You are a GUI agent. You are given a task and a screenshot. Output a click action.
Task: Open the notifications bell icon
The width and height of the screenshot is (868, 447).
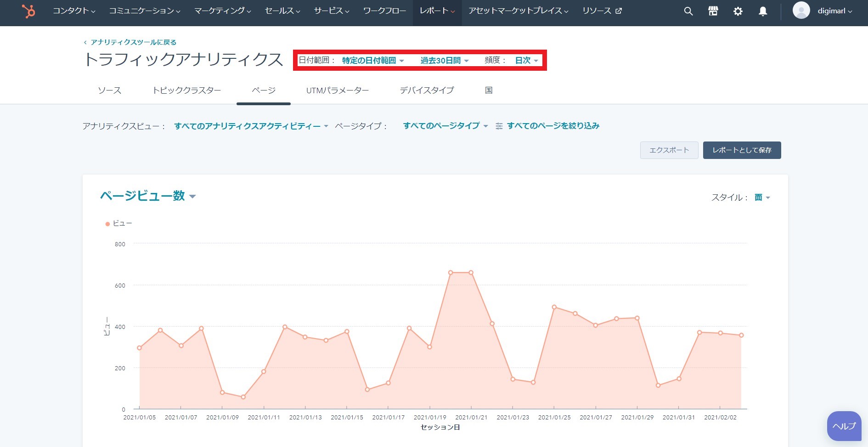(762, 11)
